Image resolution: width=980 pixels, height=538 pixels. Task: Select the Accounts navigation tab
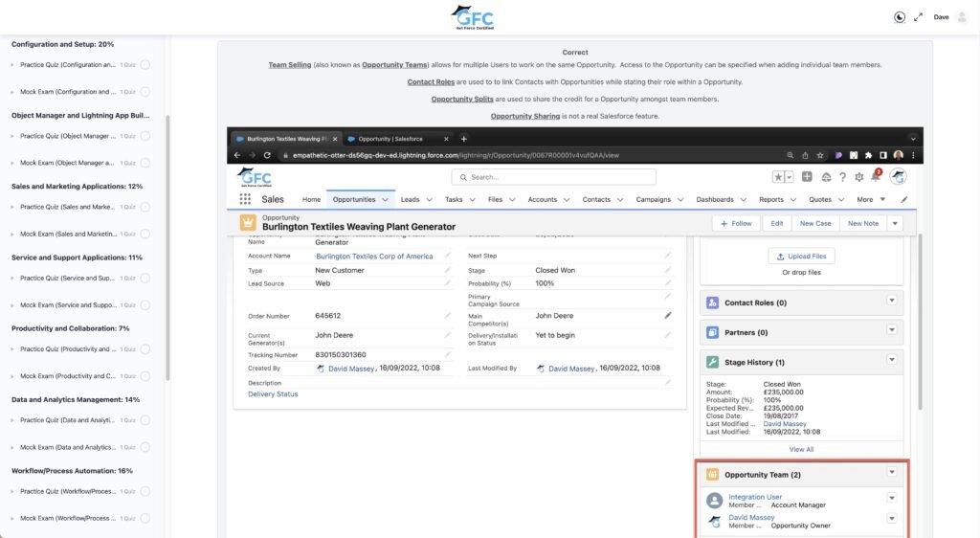[x=542, y=199]
